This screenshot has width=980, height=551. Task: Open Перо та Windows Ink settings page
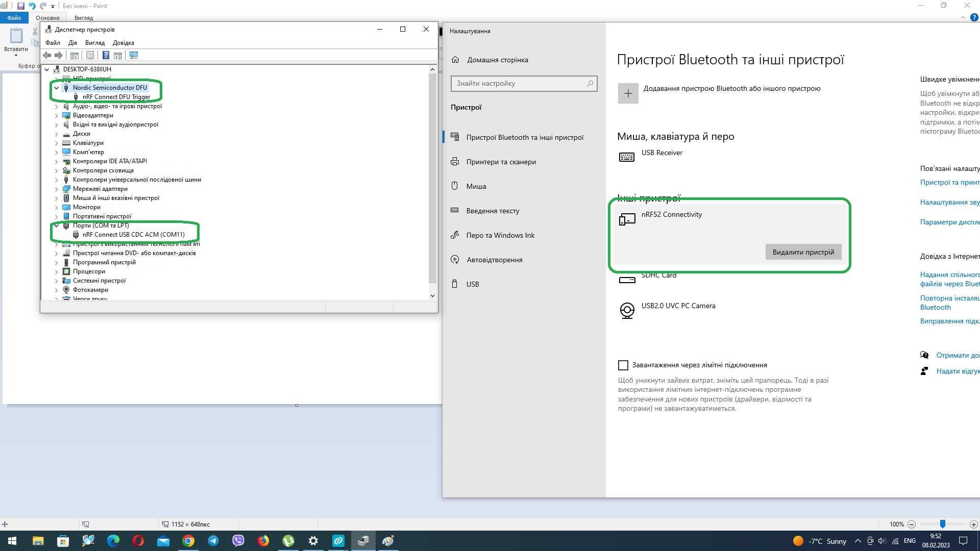(x=500, y=235)
